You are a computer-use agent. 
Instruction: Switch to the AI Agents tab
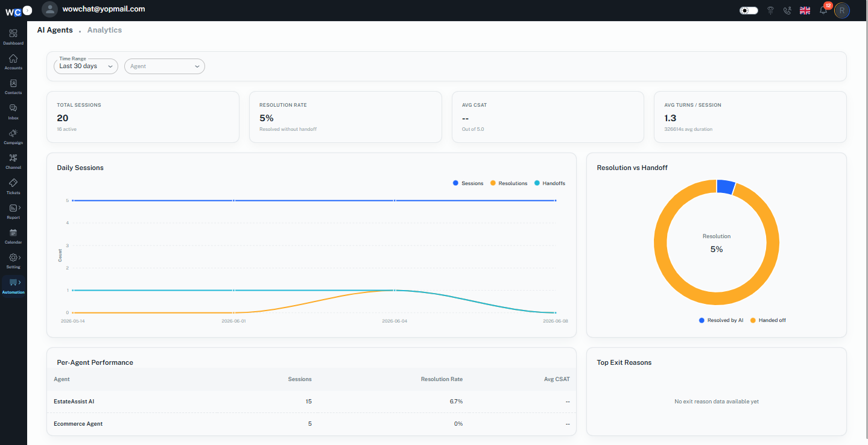click(x=55, y=30)
